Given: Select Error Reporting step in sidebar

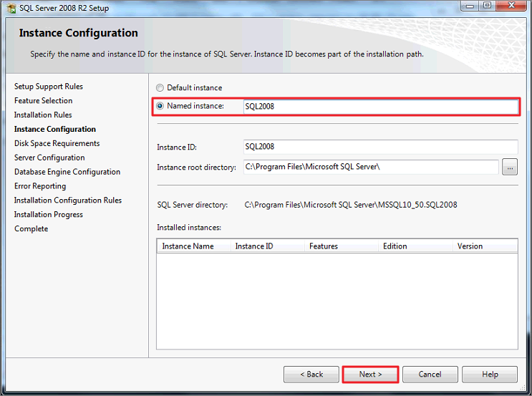Looking at the screenshot, I should click(40, 186).
